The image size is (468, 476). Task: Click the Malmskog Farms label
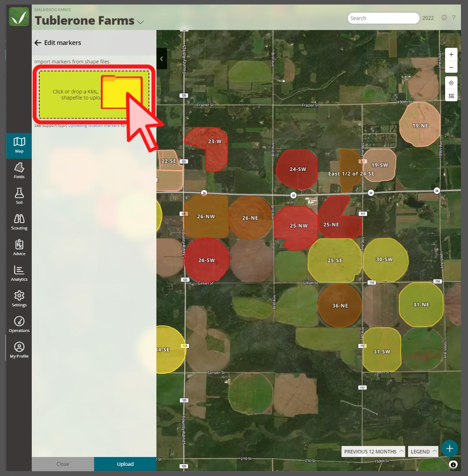pos(52,10)
